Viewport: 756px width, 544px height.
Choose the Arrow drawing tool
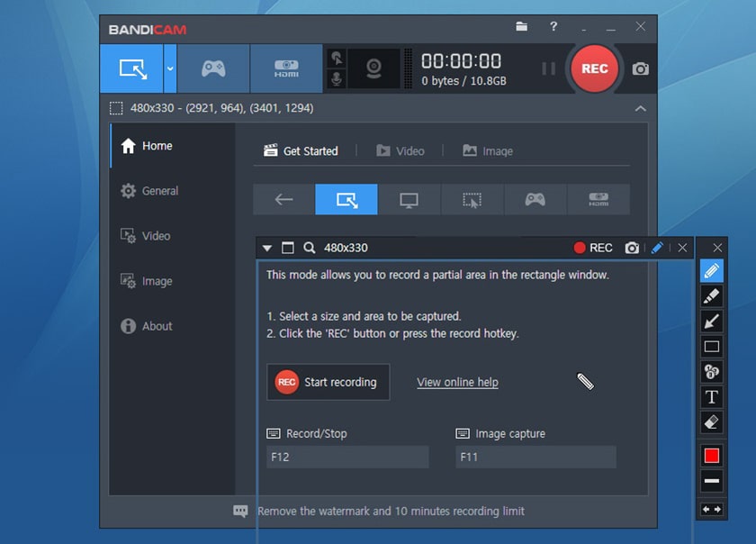tap(711, 322)
